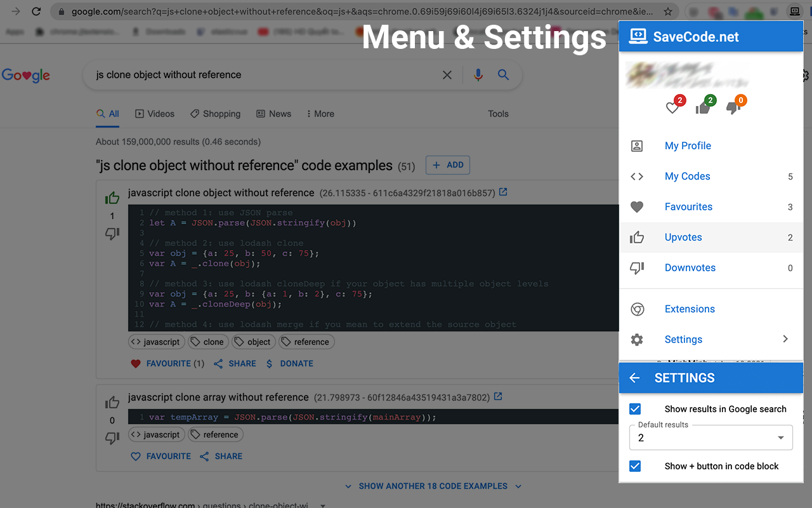The width and height of the screenshot is (812, 508).
Task: Toggle Show results in Google search
Action: (x=635, y=409)
